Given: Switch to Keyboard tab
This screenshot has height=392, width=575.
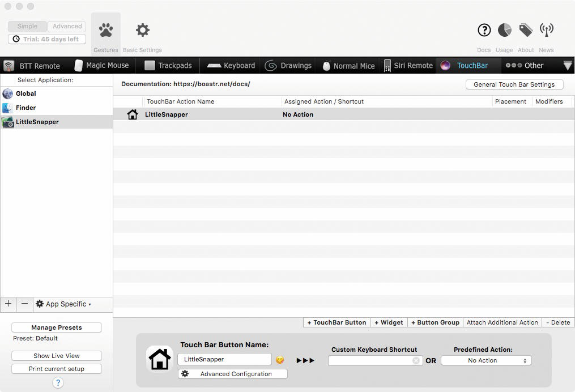Looking at the screenshot, I should [x=231, y=66].
